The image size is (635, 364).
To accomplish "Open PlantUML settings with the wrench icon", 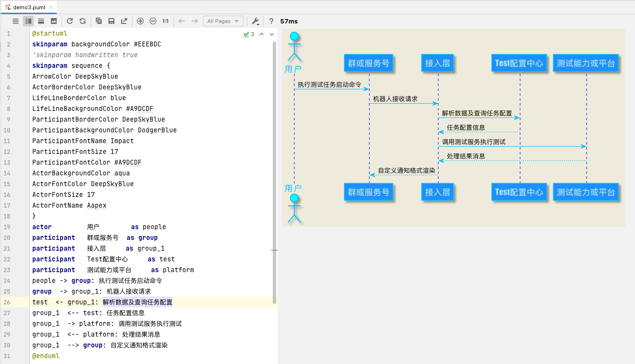I will point(254,21).
